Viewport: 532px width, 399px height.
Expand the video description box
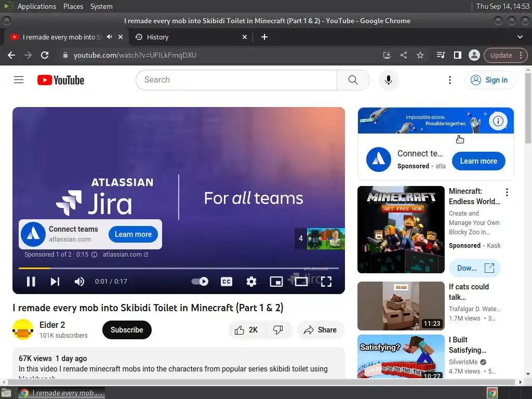(179, 363)
